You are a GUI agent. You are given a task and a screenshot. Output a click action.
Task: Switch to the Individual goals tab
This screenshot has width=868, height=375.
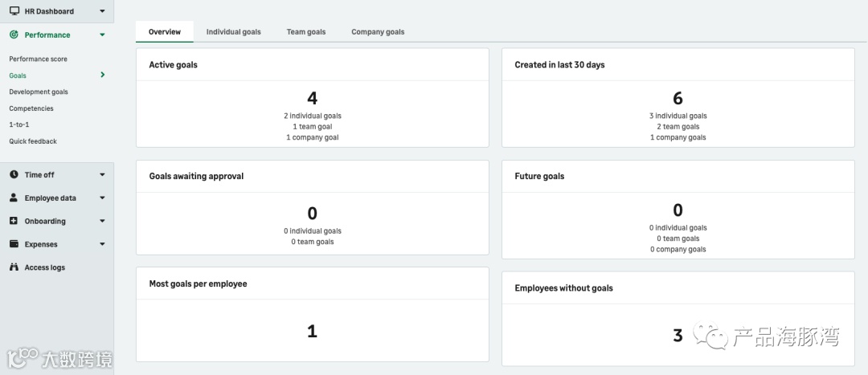tap(233, 32)
